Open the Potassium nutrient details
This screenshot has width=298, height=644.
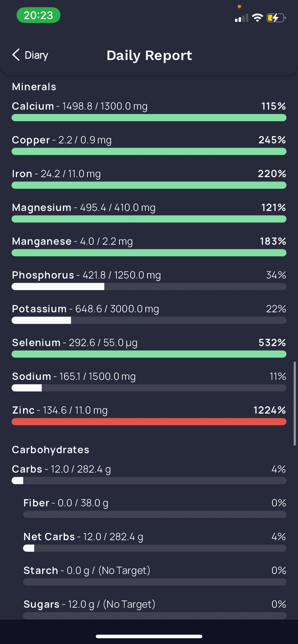point(149,314)
